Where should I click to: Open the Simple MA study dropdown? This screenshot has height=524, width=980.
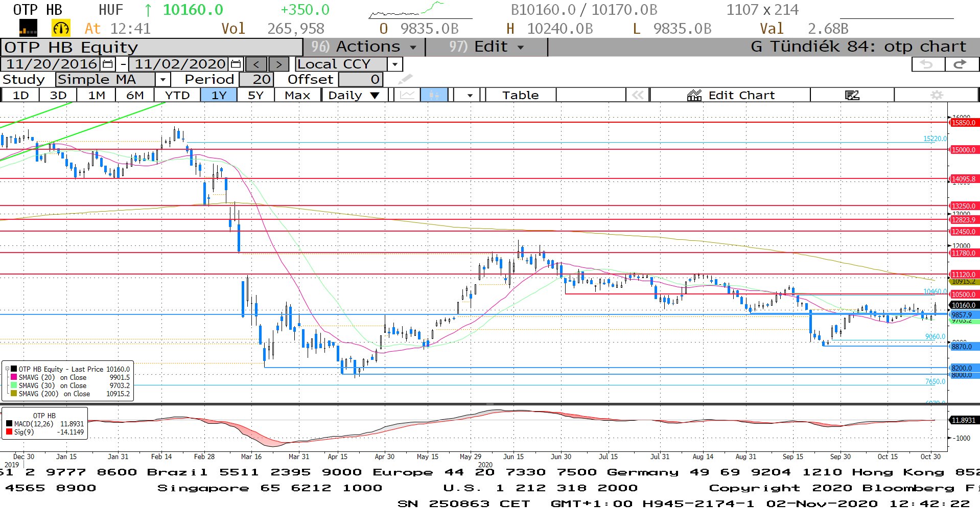click(162, 79)
